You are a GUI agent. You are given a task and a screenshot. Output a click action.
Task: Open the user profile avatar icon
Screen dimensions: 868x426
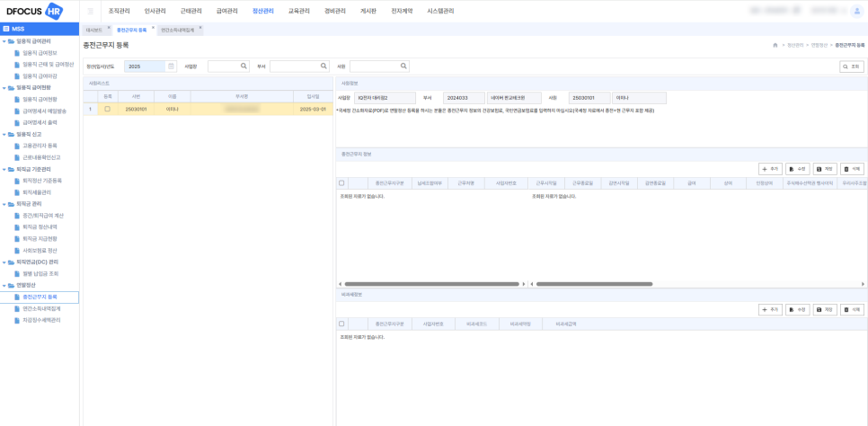855,11
